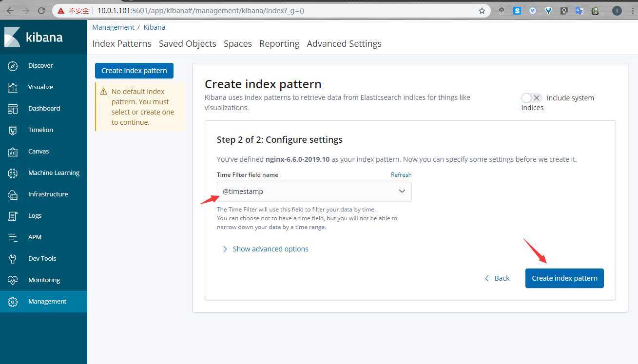Open the Time Filter field name dropdown
Screen dimensions: 638x364
[314, 192]
